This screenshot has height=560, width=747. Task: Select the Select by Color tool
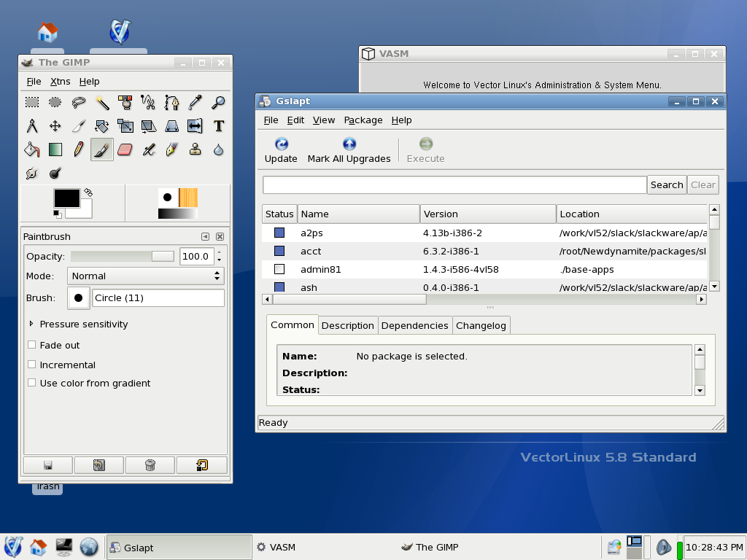125,102
